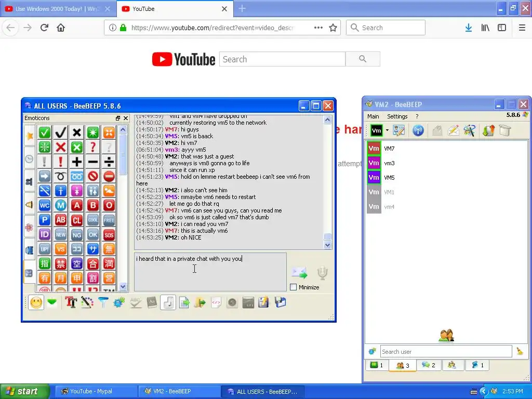532x399 pixels.
Task: Click the save chat floppy disk icon
Action: point(280,302)
